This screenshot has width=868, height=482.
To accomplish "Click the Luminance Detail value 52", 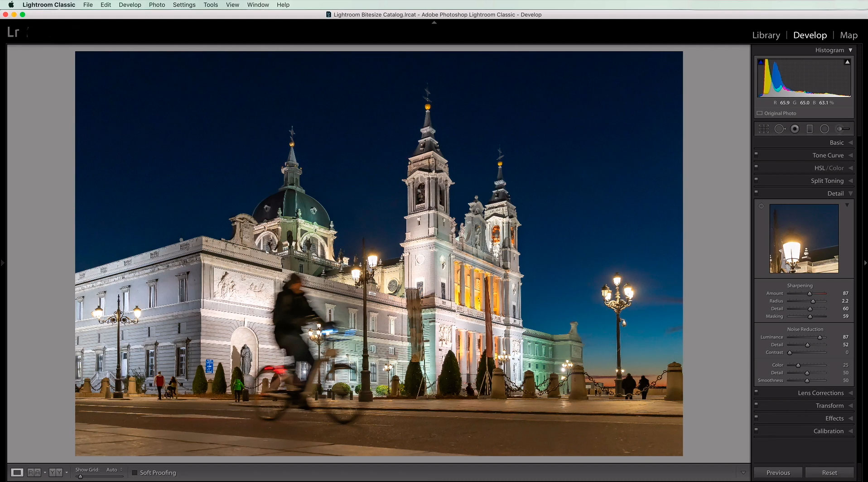I will [845, 345].
